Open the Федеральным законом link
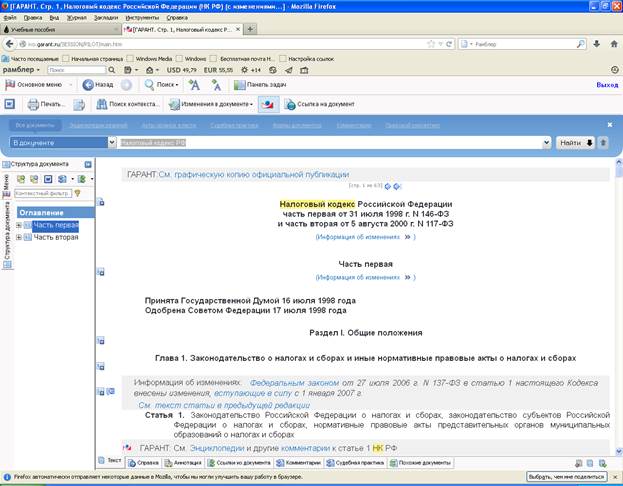The width and height of the screenshot is (623, 486). [x=294, y=383]
